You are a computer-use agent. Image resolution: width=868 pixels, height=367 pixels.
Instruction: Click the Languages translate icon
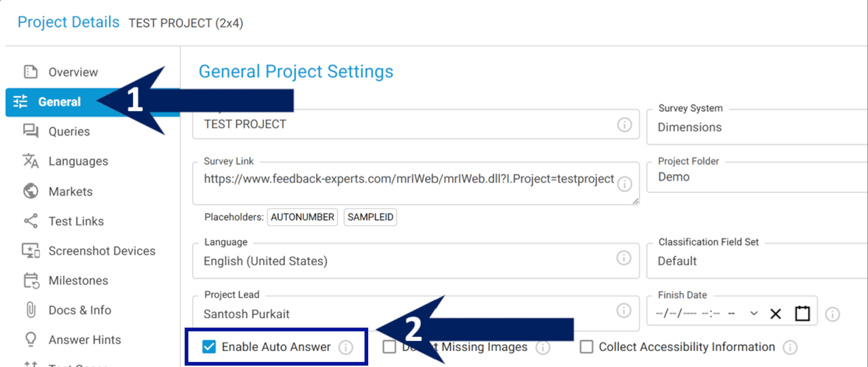coord(31,161)
